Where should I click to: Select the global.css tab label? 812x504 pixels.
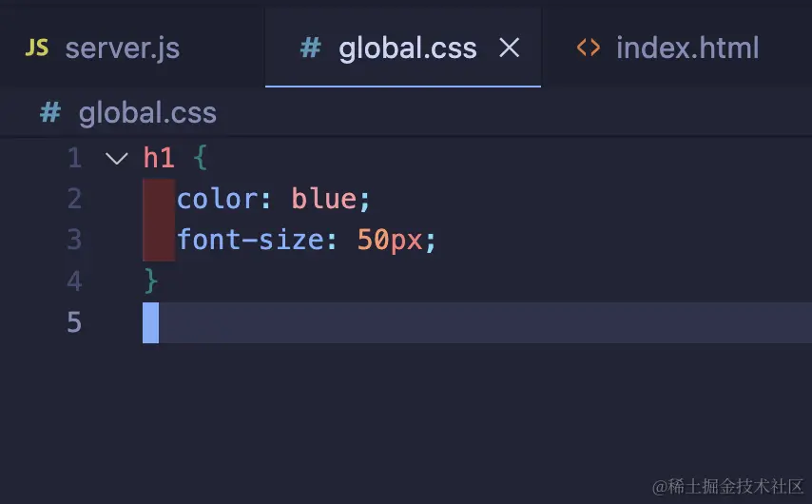(408, 48)
